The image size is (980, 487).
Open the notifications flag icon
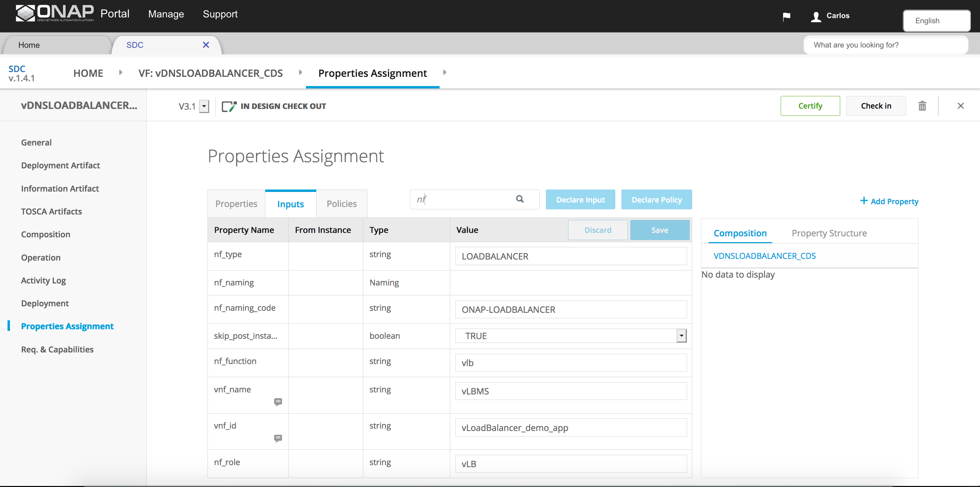(787, 16)
